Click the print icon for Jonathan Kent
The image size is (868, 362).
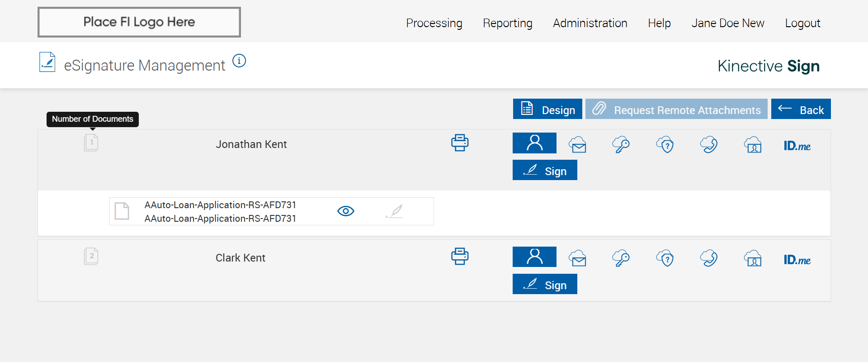coord(460,143)
